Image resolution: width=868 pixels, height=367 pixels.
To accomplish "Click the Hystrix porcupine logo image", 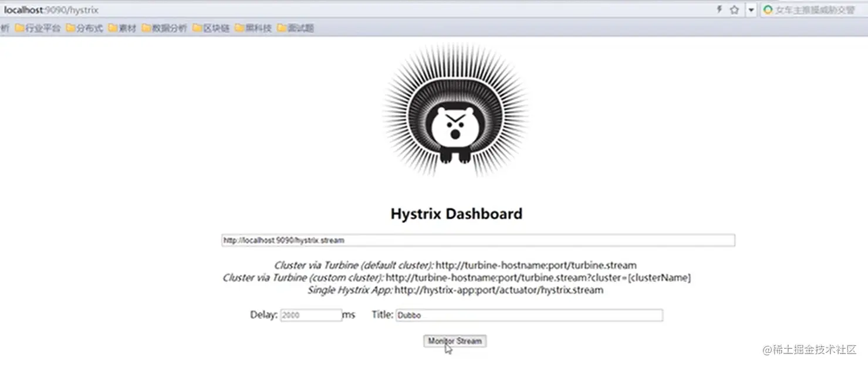I will [455, 110].
